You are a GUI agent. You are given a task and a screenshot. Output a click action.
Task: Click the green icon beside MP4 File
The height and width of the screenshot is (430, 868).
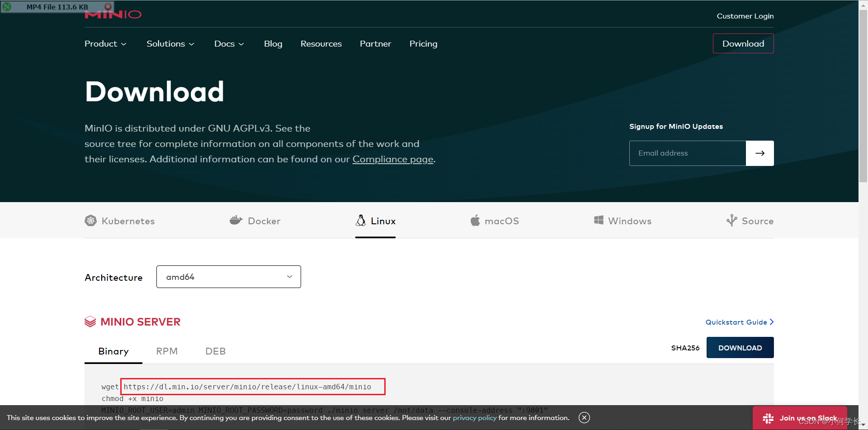click(x=7, y=7)
